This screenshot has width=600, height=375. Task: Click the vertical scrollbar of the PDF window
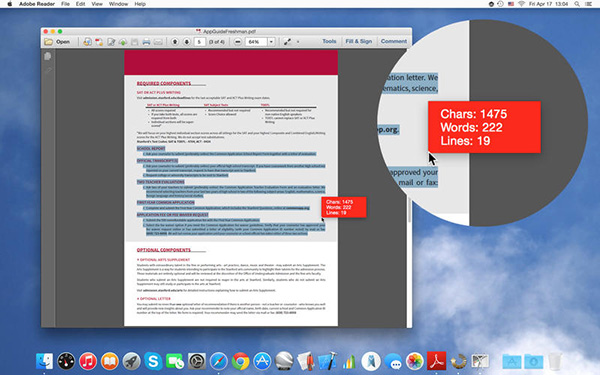pyautogui.click(x=409, y=210)
